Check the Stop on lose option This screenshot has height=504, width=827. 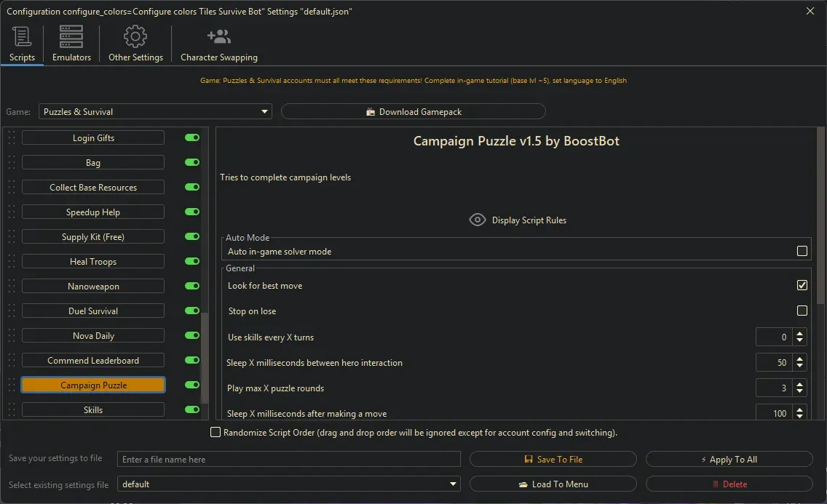[802, 311]
